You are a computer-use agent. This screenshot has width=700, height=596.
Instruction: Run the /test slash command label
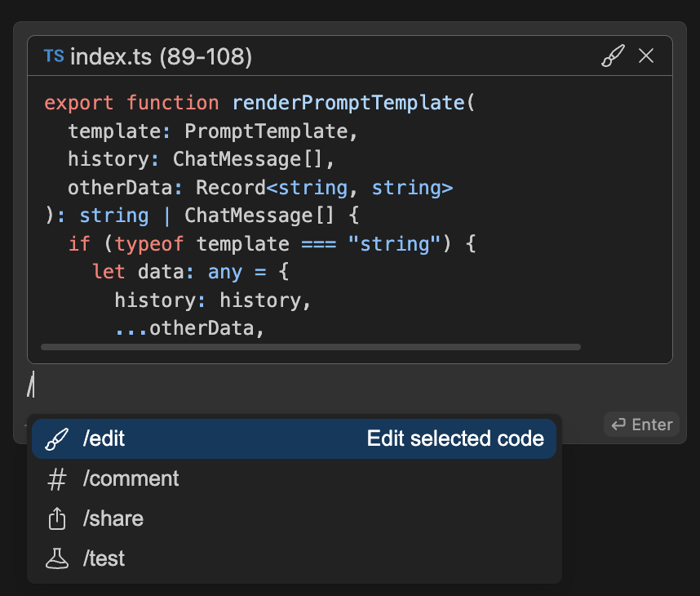tap(104, 559)
